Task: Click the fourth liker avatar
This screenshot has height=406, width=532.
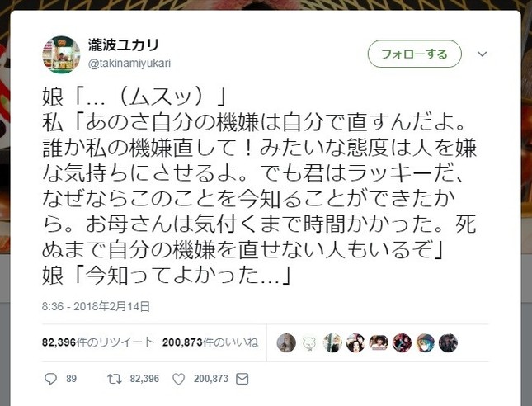Action: click(x=355, y=342)
